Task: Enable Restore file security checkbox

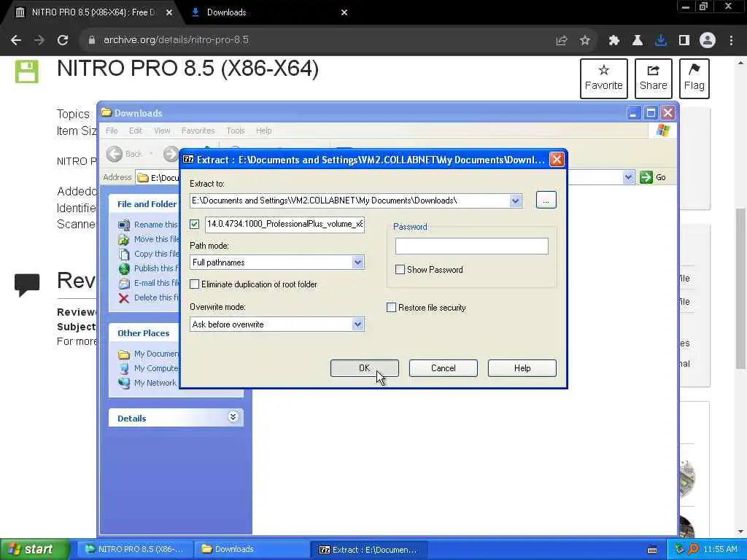Action: click(391, 308)
